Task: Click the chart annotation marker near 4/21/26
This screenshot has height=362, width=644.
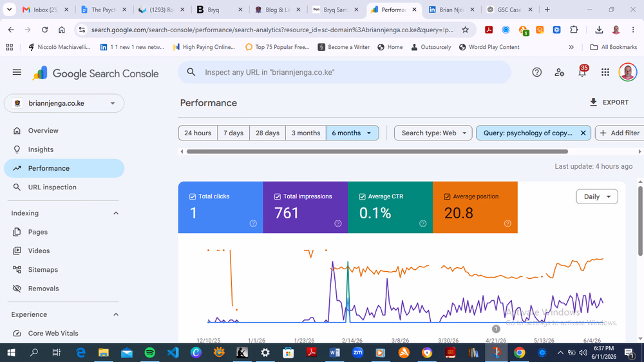Action: click(496, 329)
